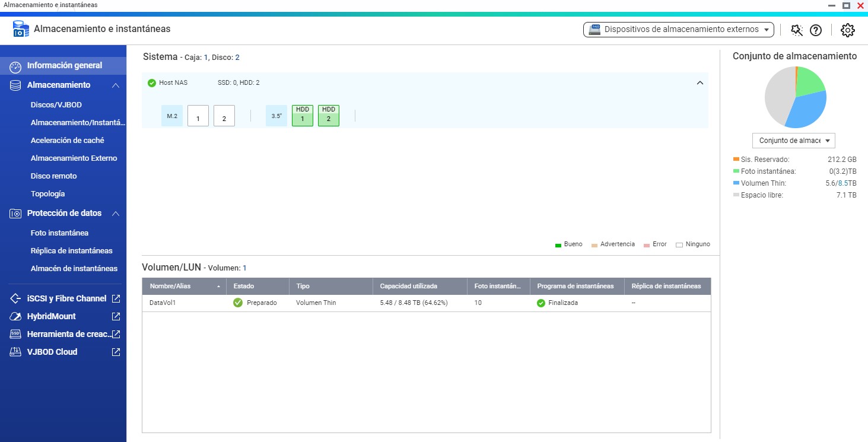Viewport: 868px width, 442px height.
Task: Collapse the Protección de datos section
Action: tap(116, 214)
